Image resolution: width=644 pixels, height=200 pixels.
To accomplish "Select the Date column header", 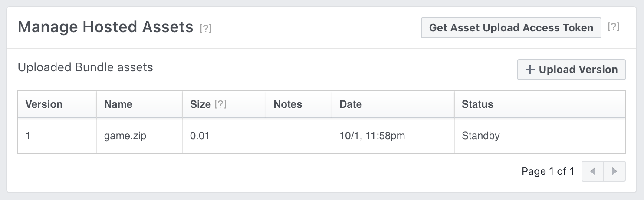I will 351,104.
